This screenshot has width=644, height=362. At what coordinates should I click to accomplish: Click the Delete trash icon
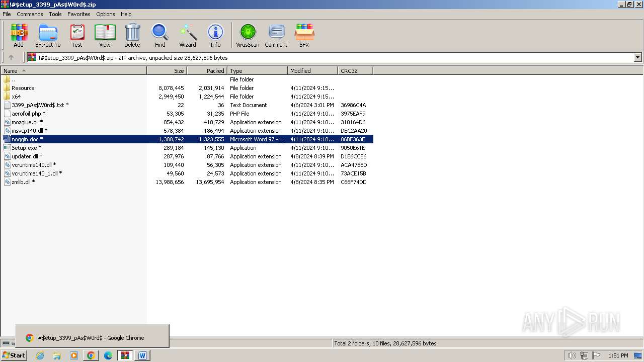132,35
